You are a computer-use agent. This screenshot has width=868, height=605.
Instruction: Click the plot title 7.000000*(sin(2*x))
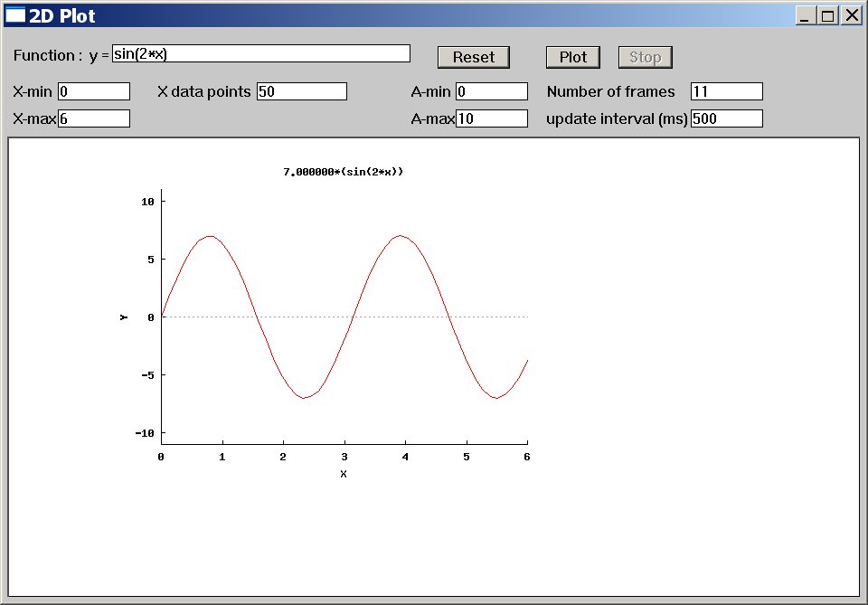click(343, 171)
